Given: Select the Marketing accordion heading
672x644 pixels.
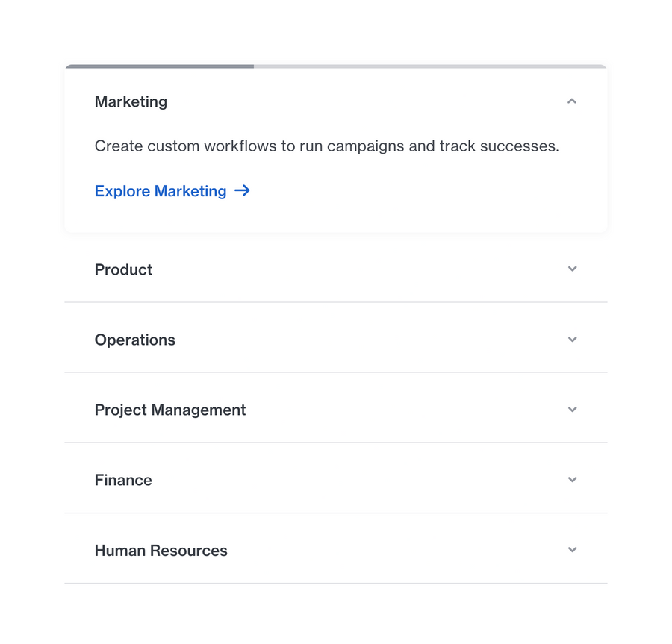Looking at the screenshot, I should 131,101.
